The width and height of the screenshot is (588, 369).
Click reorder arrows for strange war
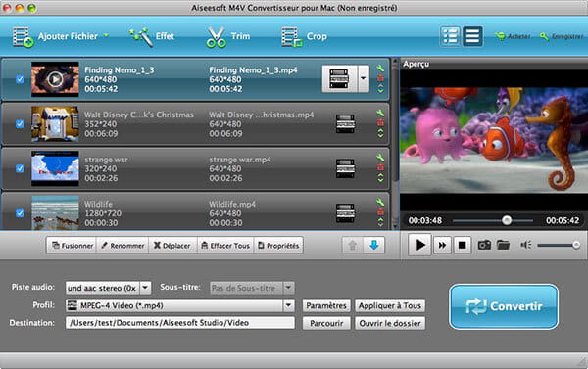380,177
